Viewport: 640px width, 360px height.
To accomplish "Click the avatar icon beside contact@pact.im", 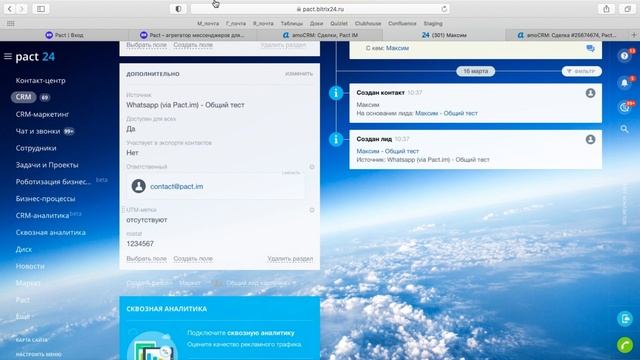I will tap(139, 186).
